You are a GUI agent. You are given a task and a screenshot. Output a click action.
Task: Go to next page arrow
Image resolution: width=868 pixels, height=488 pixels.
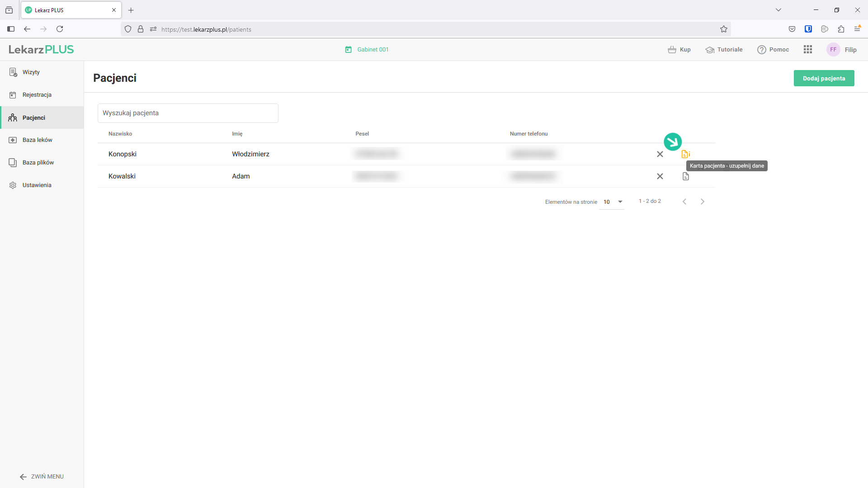pos(702,202)
